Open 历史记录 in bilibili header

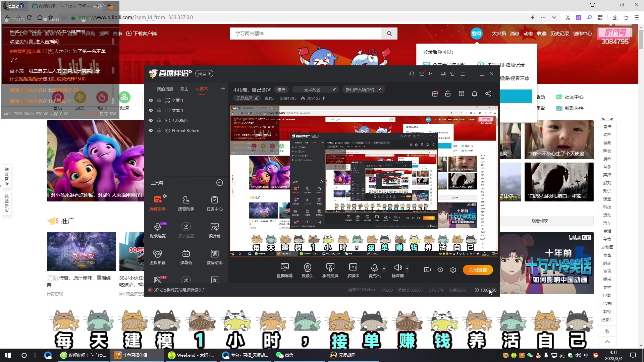point(559,34)
